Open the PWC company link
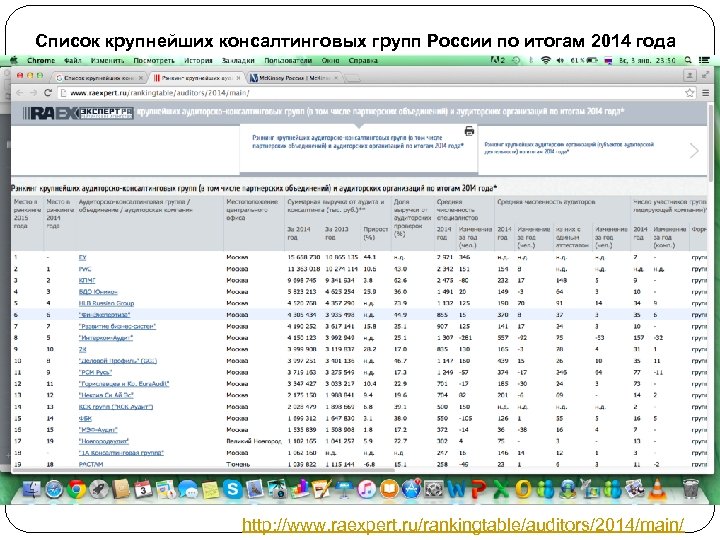Screen dimensions: 720x540 [x=85, y=269]
